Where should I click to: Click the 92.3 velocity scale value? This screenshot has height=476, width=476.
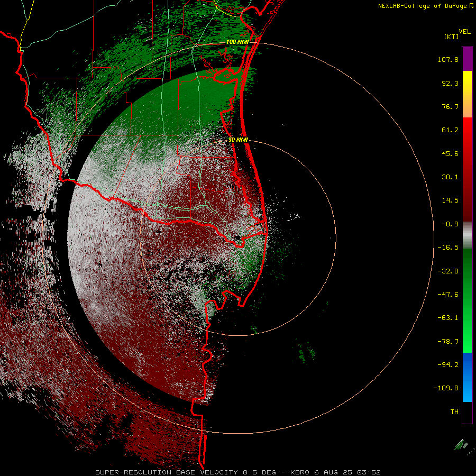pos(450,83)
